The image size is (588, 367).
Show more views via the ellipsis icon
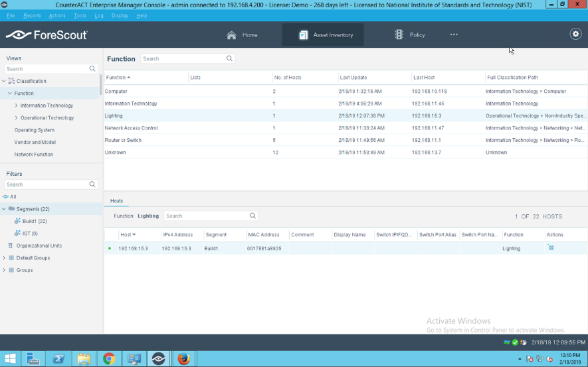(x=454, y=35)
